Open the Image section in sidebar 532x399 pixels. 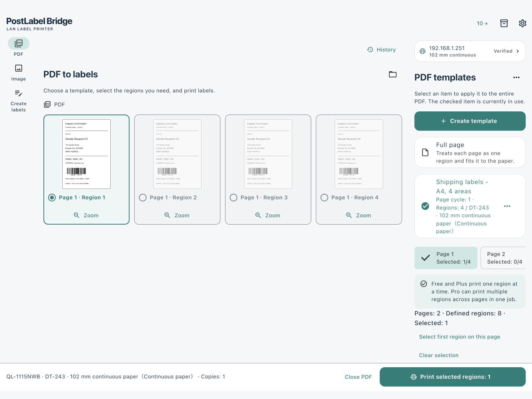click(19, 72)
